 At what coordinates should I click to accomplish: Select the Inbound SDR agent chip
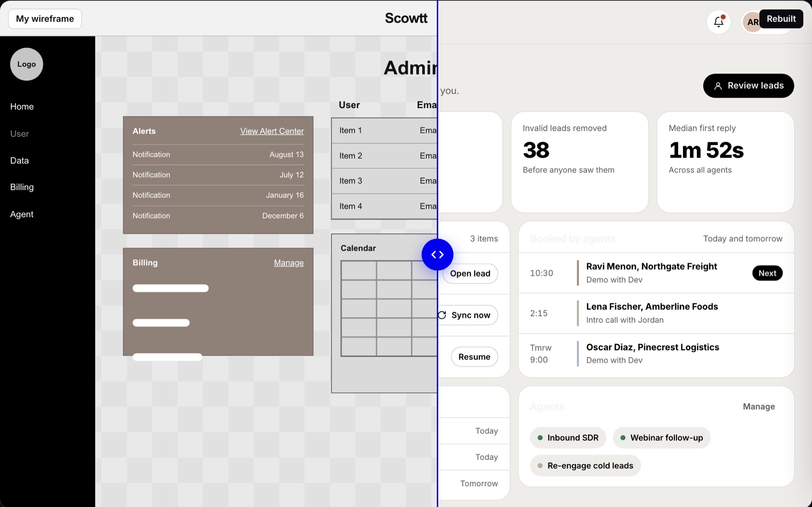click(568, 438)
